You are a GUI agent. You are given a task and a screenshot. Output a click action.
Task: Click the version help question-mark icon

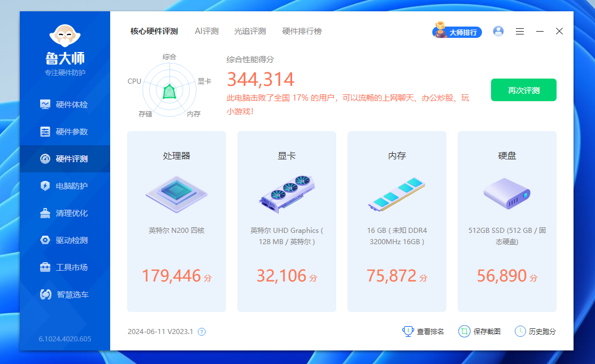coord(202,332)
